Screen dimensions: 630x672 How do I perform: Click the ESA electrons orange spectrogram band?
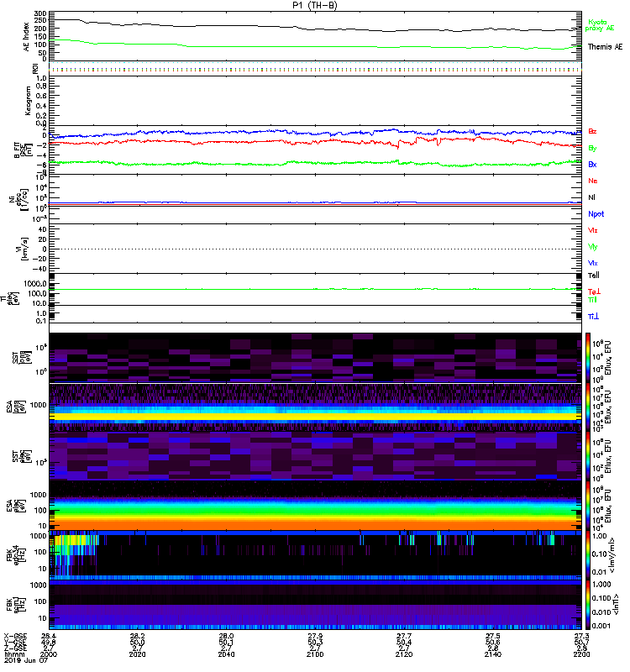point(315,526)
